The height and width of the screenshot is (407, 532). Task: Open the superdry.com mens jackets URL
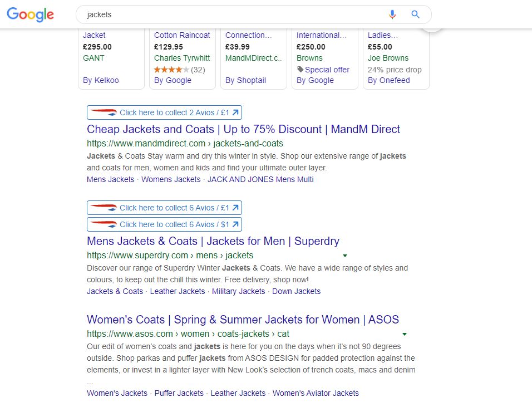click(170, 255)
